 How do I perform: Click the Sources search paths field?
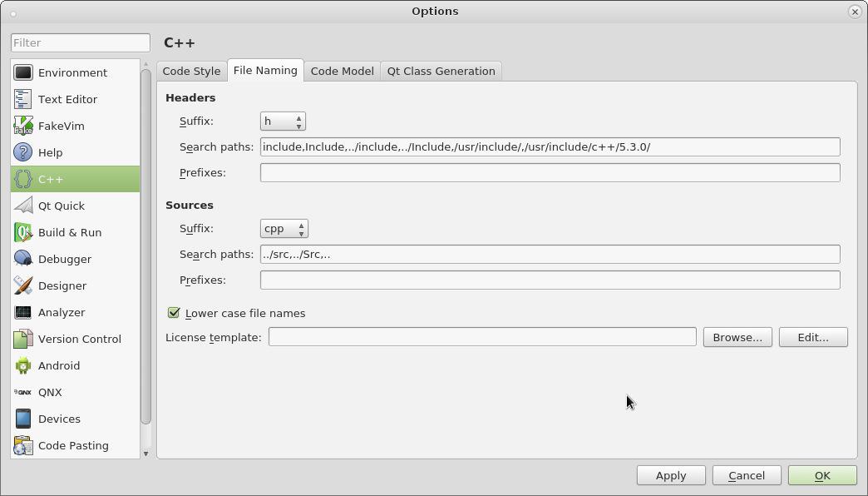550,255
